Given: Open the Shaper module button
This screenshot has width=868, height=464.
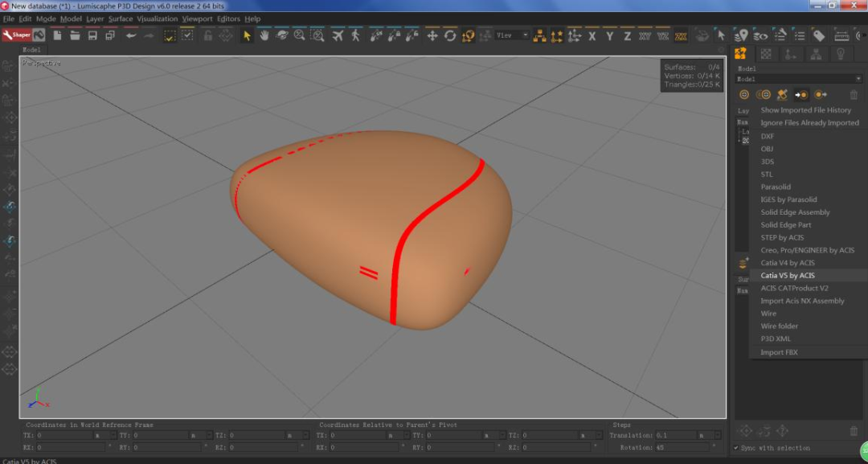Looking at the screenshot, I should click(x=17, y=35).
